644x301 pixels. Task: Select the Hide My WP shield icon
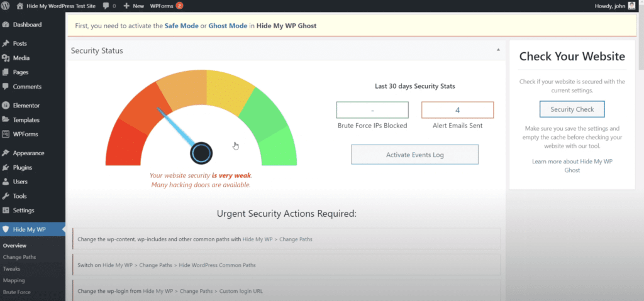[x=6, y=229]
